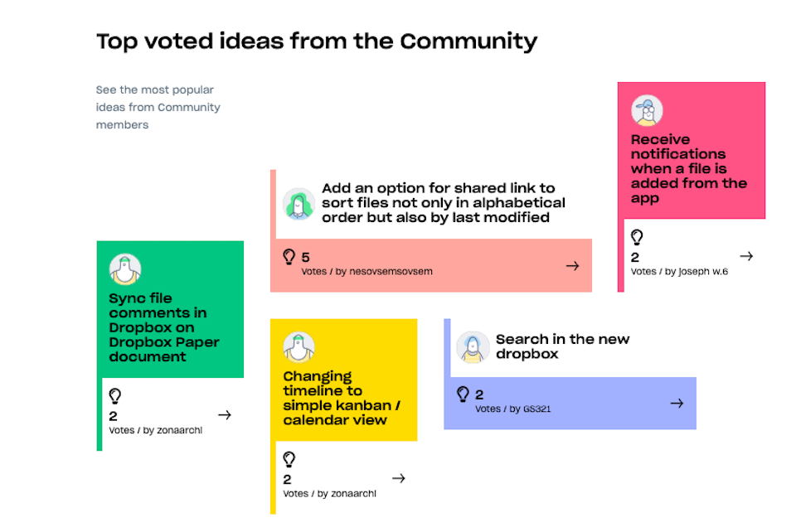Open the avatar on the yellow kanban card
Screen dimensions: 796x532
click(298, 347)
